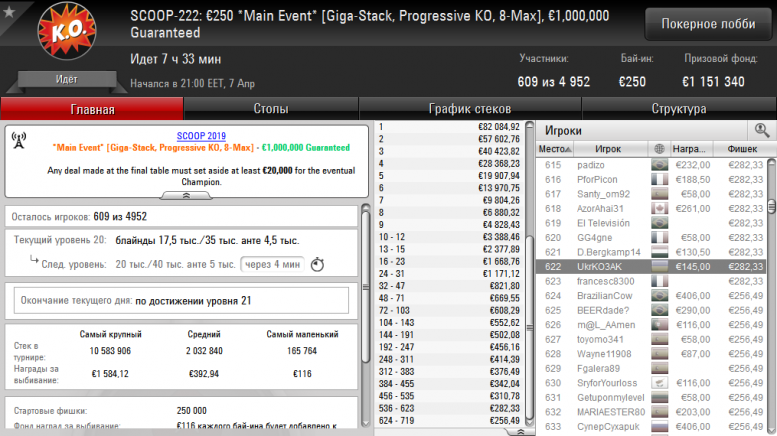The width and height of the screenshot is (777, 436).
Task: Expand the prize list bottom chevron
Action: [x=521, y=432]
